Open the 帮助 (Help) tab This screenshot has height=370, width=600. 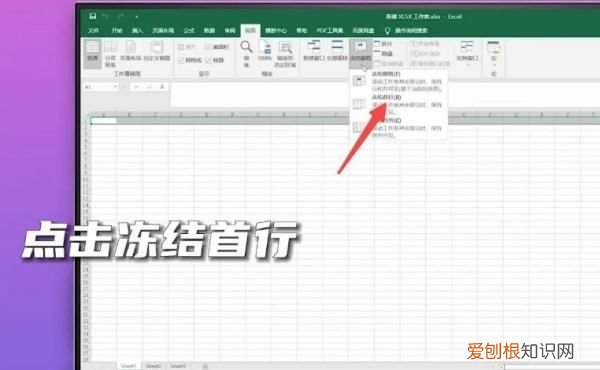coord(302,30)
